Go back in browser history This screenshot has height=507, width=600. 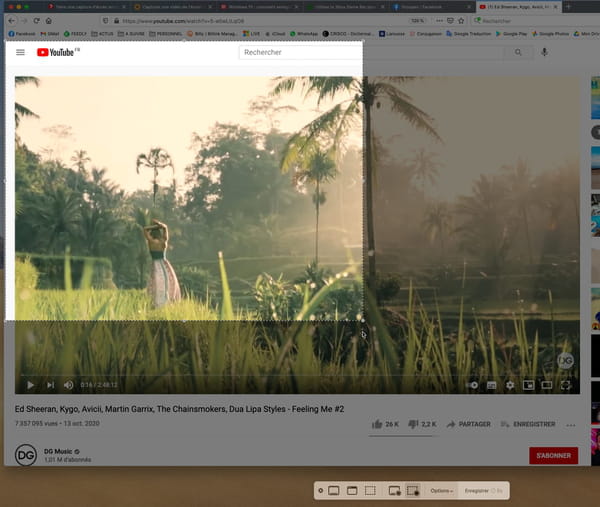(x=11, y=21)
